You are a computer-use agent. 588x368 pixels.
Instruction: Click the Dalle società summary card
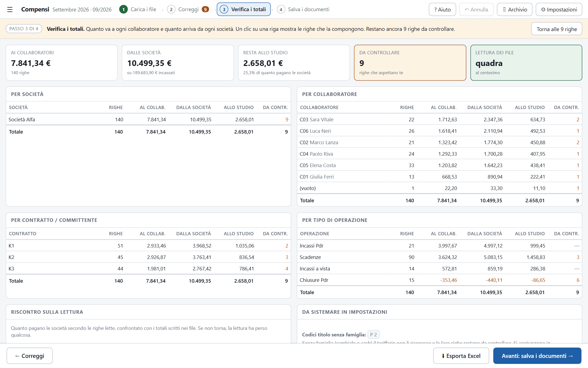click(x=178, y=63)
